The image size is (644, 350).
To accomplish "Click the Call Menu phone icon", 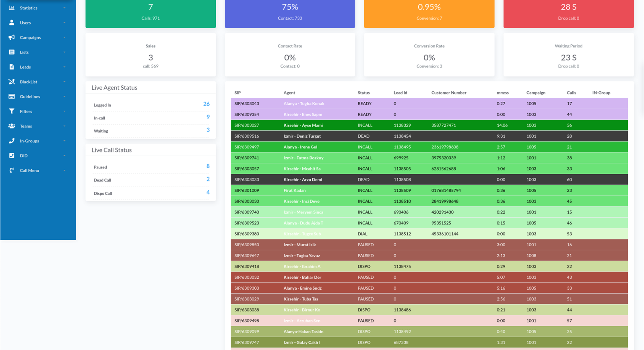I will coord(12,171).
